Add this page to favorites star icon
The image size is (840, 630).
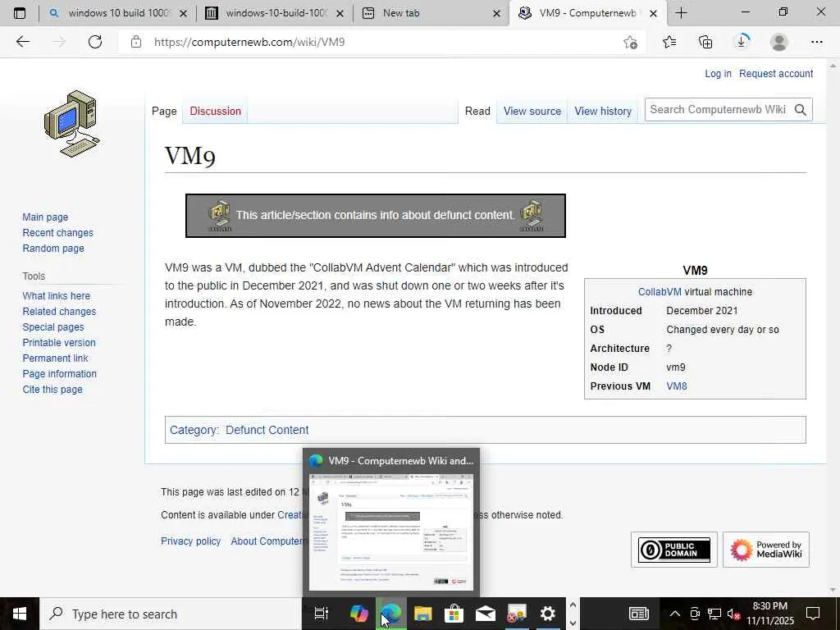631,42
